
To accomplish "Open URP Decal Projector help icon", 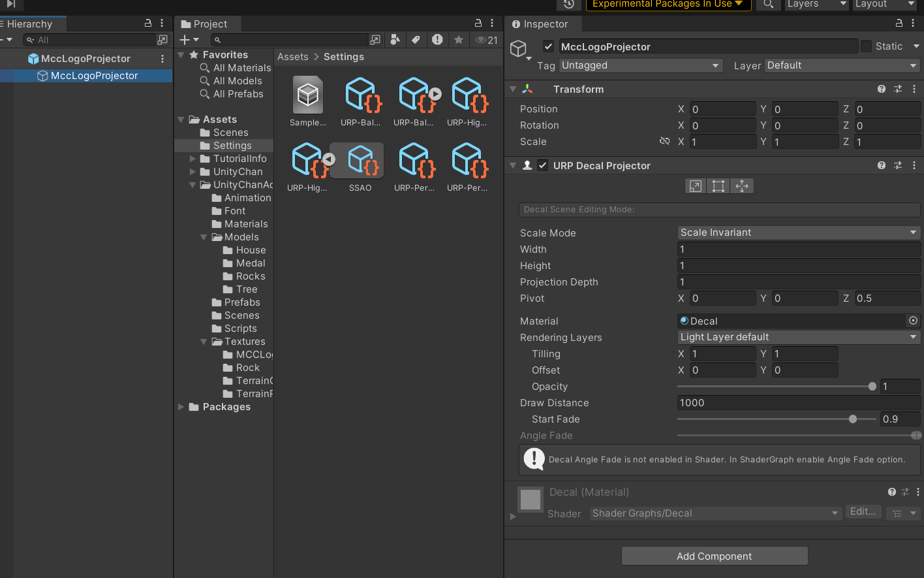I will (882, 166).
